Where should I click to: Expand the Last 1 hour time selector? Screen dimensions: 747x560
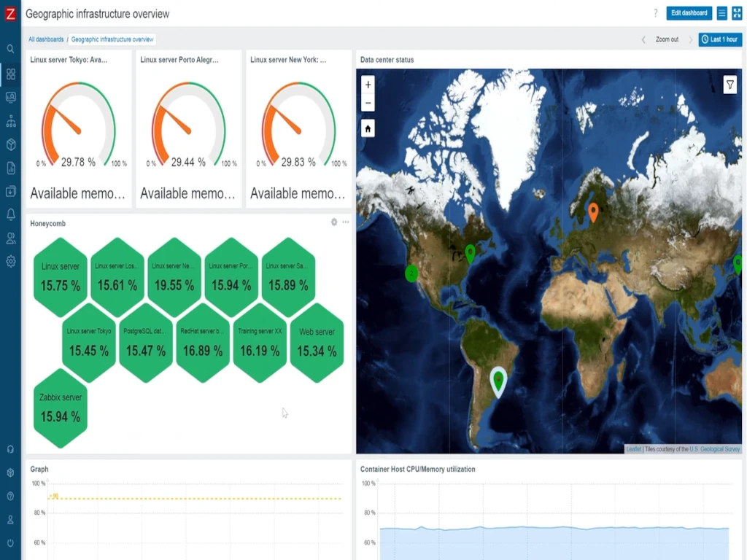719,39
